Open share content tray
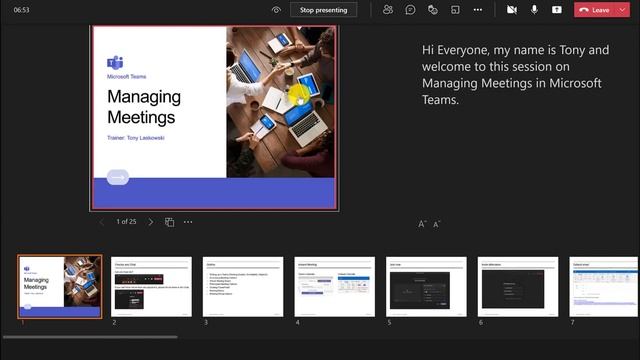 pyautogui.click(x=557, y=10)
